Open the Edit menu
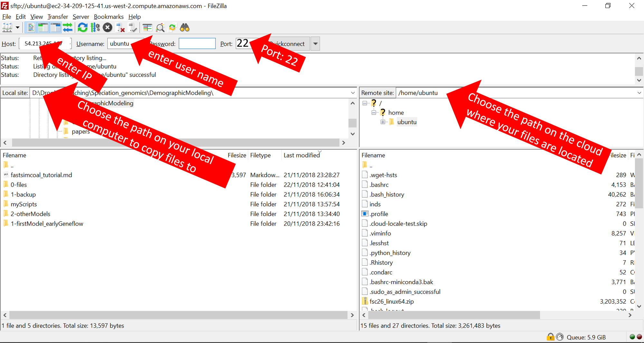The image size is (644, 343). coord(21,17)
